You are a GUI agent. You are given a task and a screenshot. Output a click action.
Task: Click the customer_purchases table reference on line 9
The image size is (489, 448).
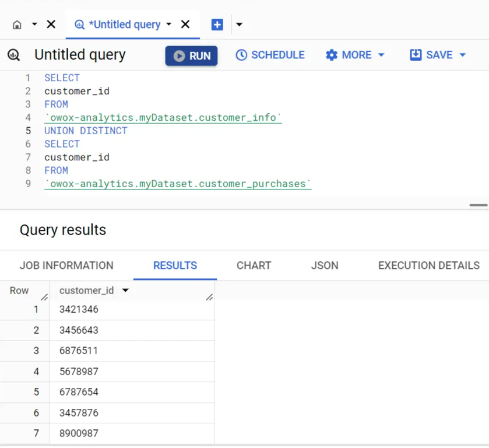pyautogui.click(x=178, y=184)
